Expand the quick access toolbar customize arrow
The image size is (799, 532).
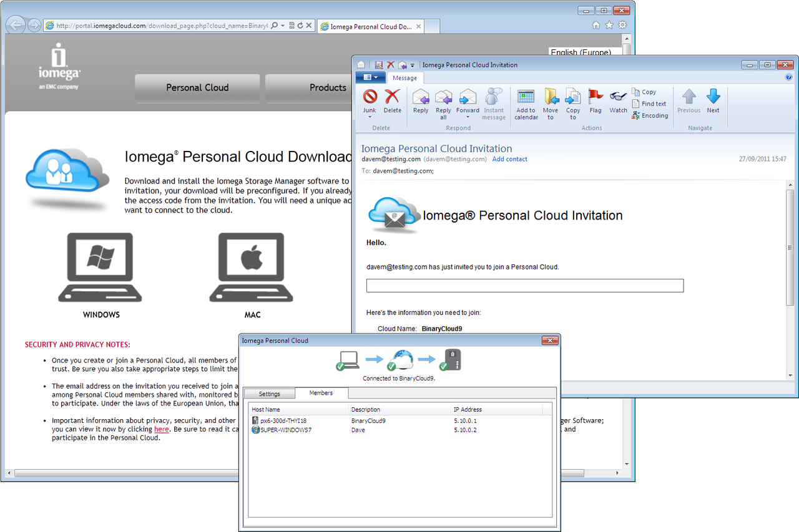pos(413,65)
